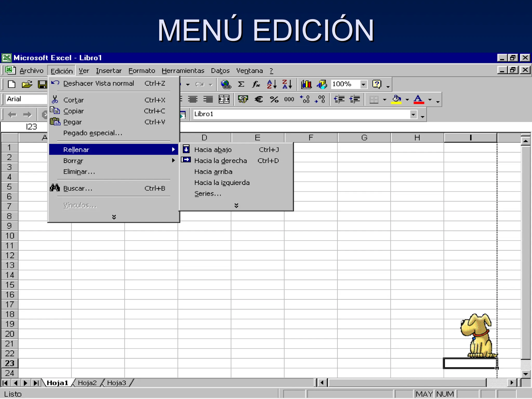Click vertical scrollbar down arrow
The width and height of the screenshot is (532, 399).
coord(526,374)
